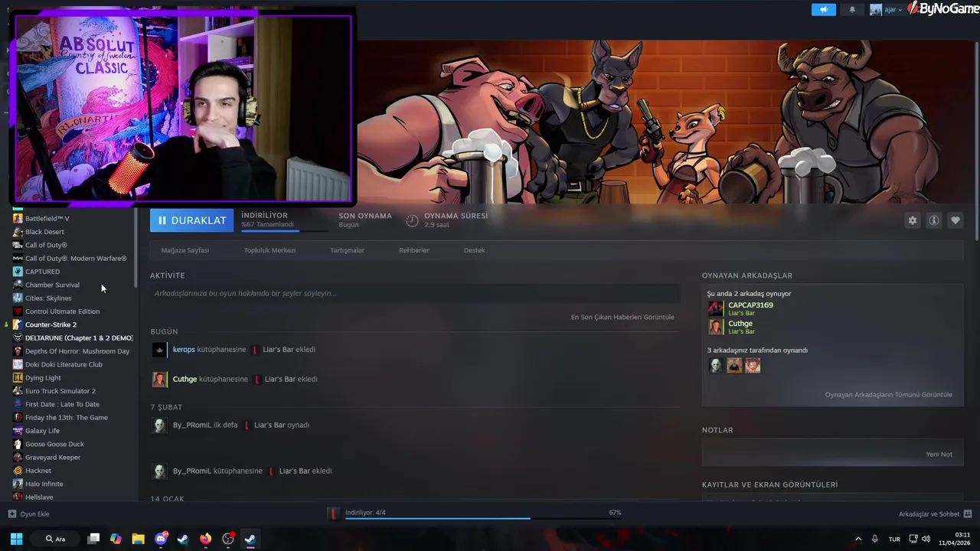
Task: Open Task View from taskbar
Action: (x=93, y=539)
